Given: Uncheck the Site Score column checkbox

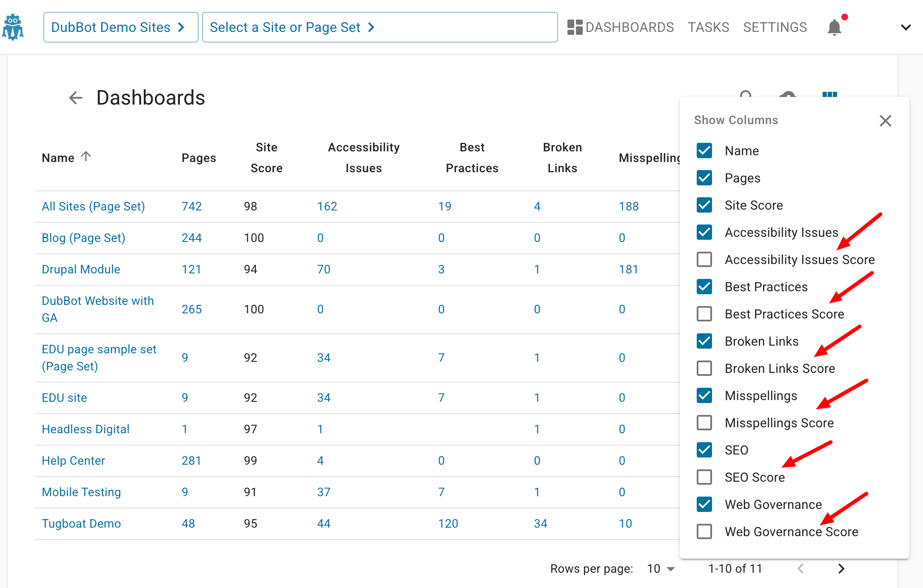Looking at the screenshot, I should (704, 205).
